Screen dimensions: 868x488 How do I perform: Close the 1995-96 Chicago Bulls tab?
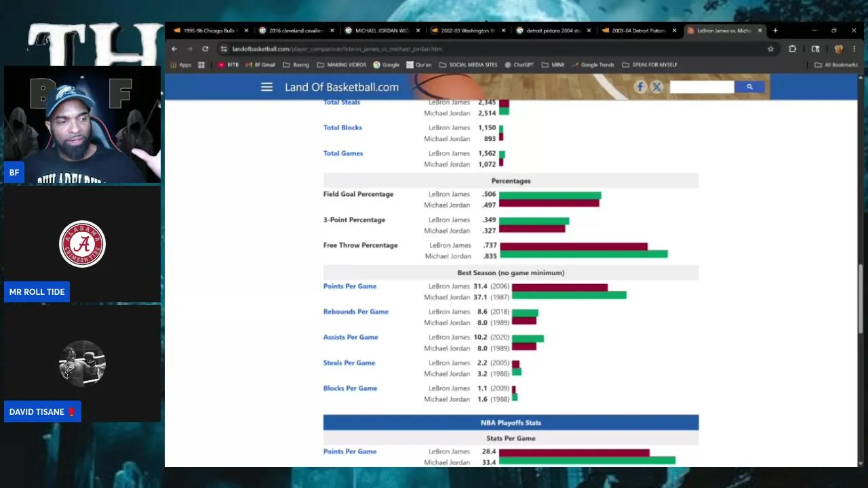point(246,30)
